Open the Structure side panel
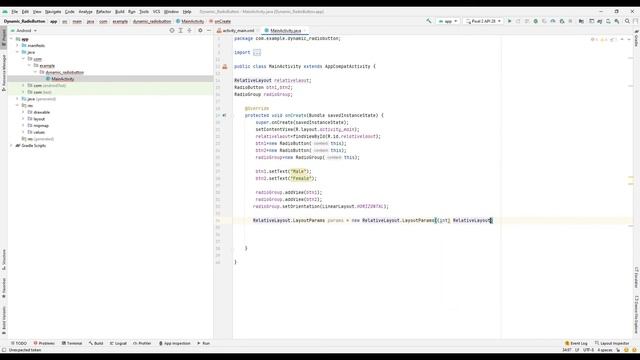 4,260
